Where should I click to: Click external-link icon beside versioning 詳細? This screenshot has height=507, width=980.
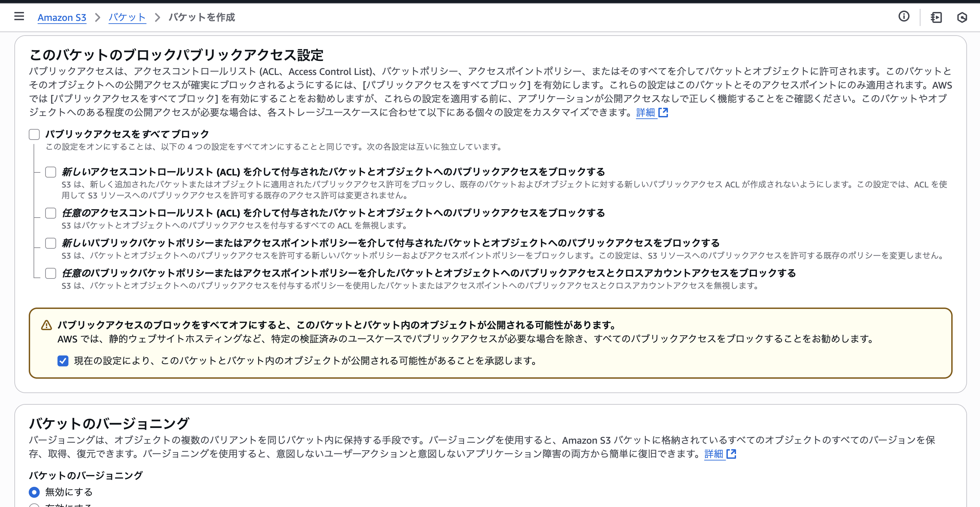coord(731,454)
